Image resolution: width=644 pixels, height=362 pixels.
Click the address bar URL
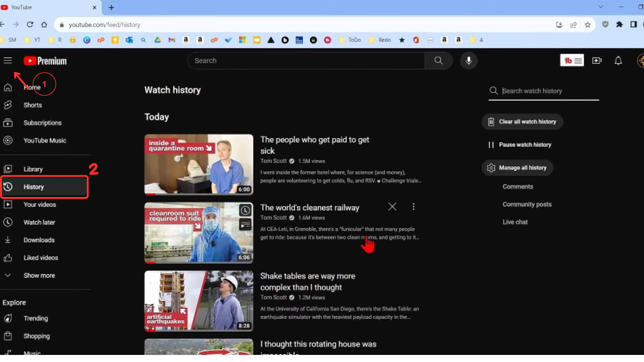[x=104, y=25]
